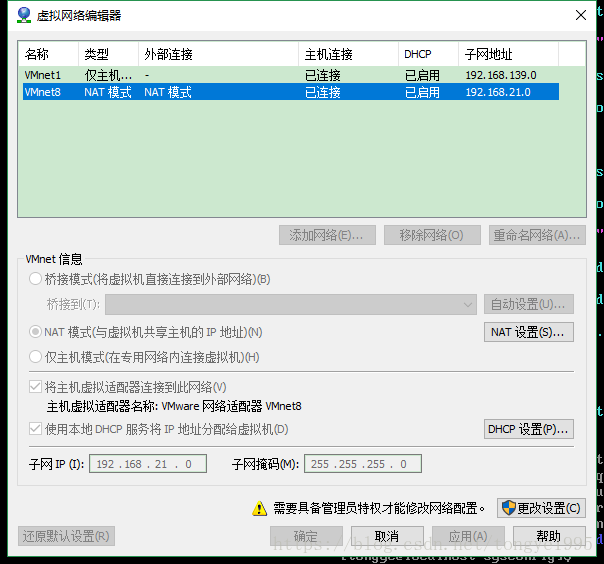Click subnet address 192.168.21.0 cell
Screen dimensions: 604x564
(x=498, y=92)
